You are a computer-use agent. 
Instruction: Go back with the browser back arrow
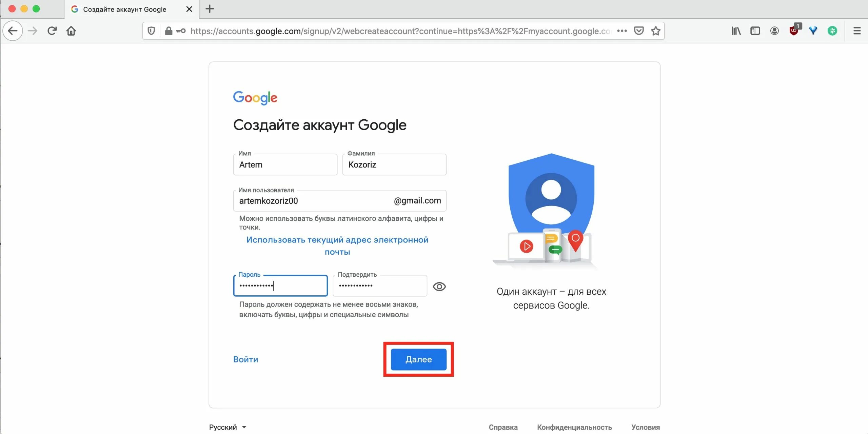pos(13,31)
